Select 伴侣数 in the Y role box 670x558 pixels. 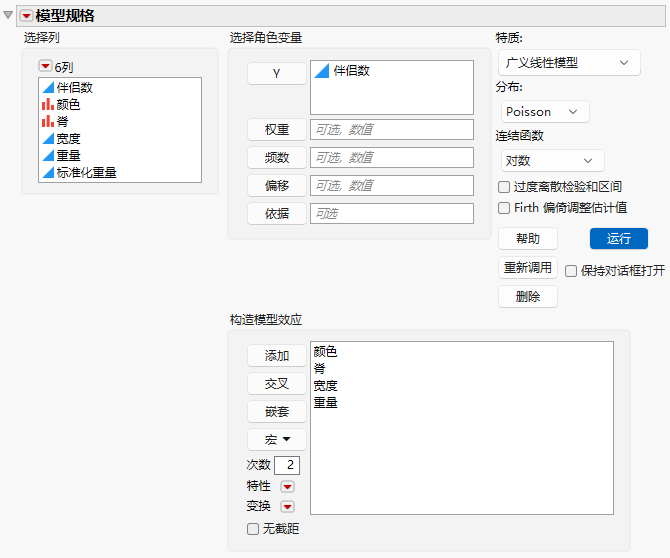point(352,71)
